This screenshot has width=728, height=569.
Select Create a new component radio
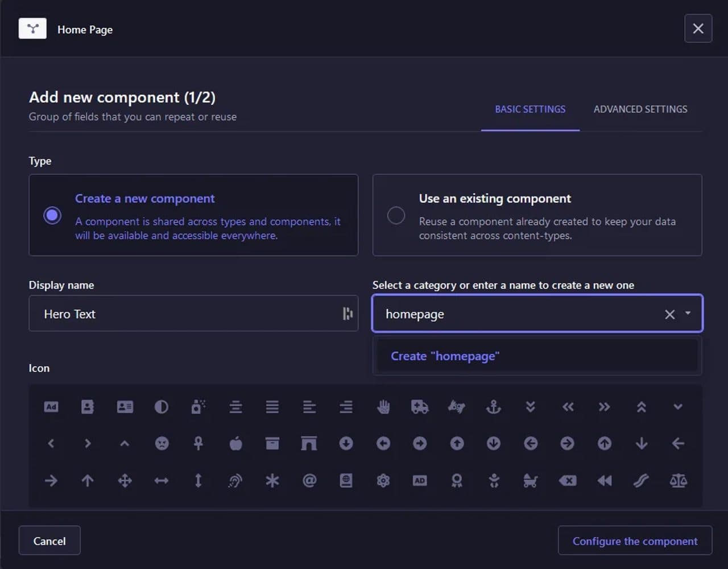[52, 215]
